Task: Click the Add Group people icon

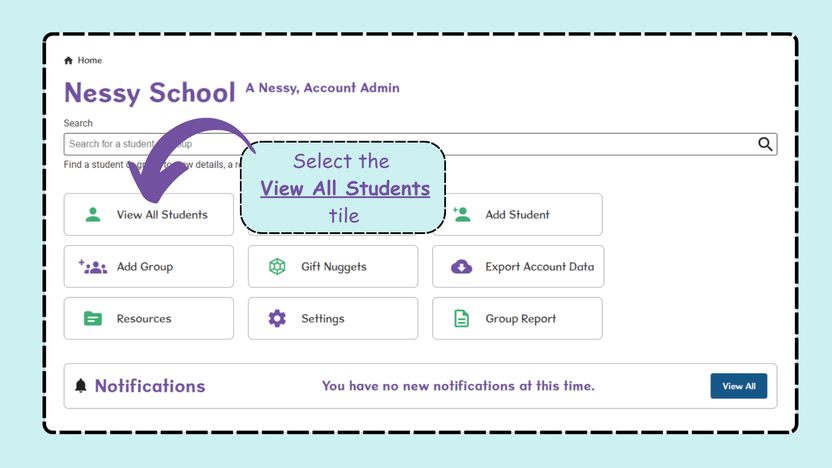Action: tap(93, 266)
